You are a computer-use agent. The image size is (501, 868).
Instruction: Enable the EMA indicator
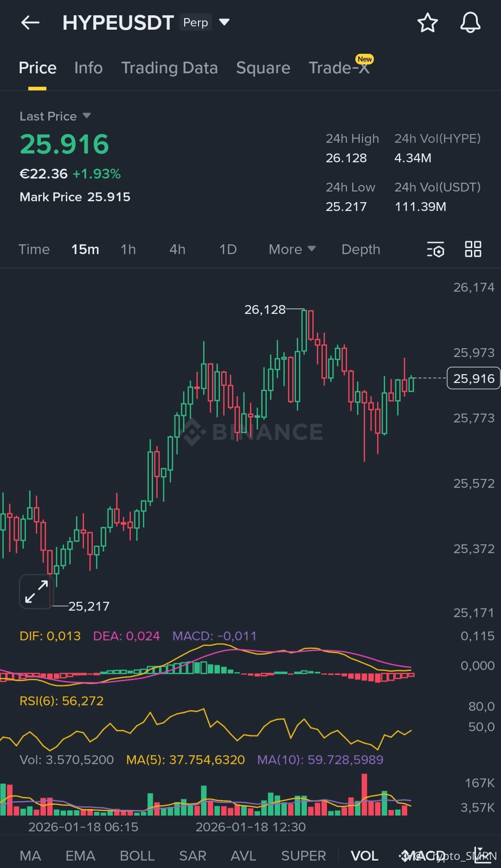(80, 855)
